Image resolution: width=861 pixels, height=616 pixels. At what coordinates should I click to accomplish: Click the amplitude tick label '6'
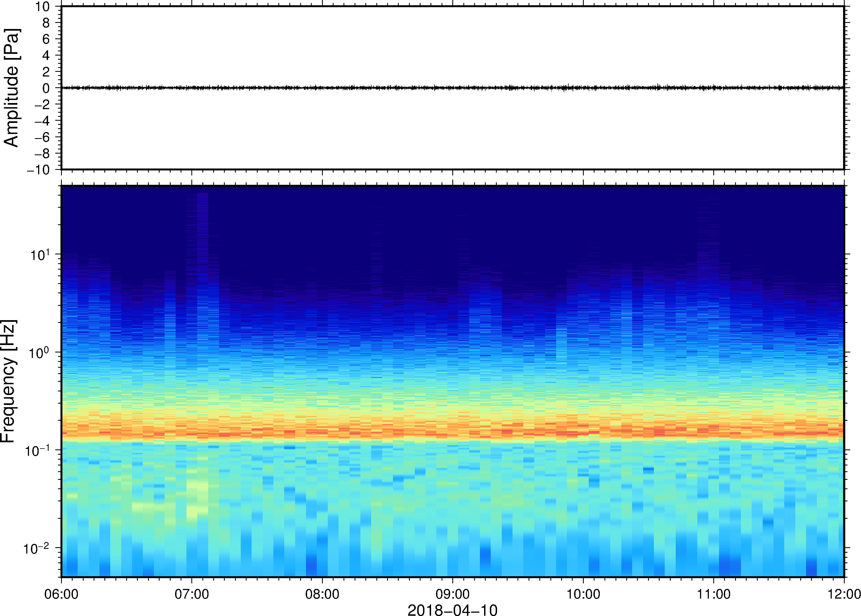[x=46, y=39]
